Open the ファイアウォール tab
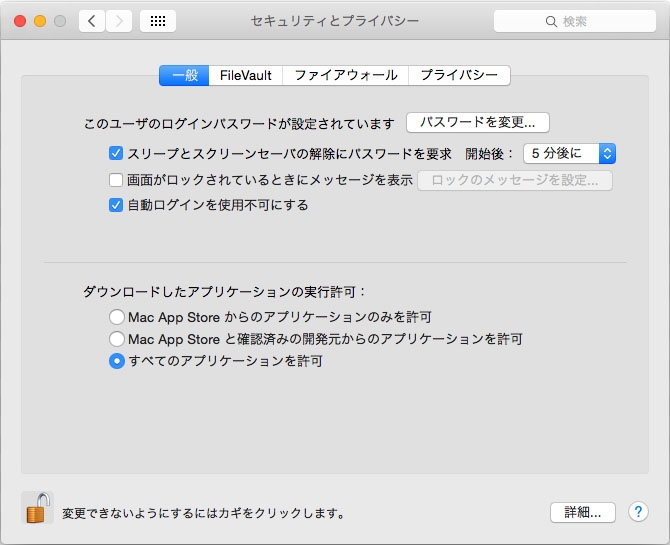This screenshot has width=670, height=545. (x=346, y=76)
